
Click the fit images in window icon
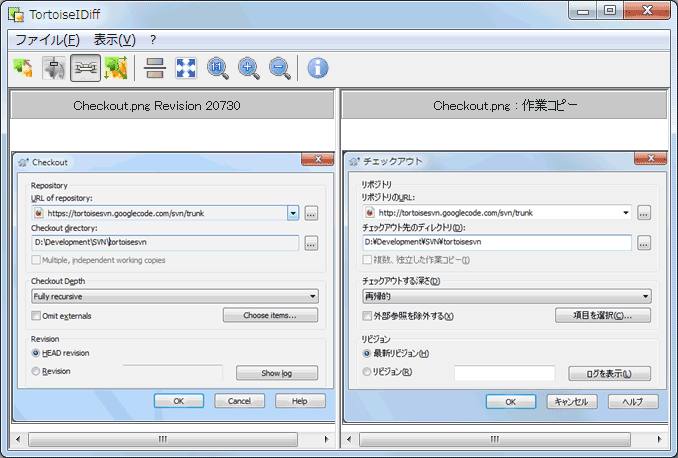click(x=186, y=68)
